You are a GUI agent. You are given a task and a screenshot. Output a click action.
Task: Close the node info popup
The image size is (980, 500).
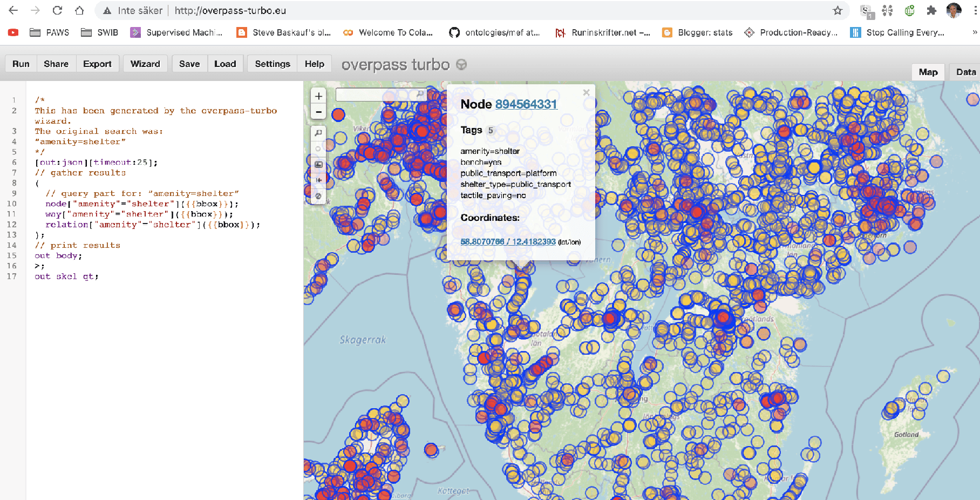586,93
